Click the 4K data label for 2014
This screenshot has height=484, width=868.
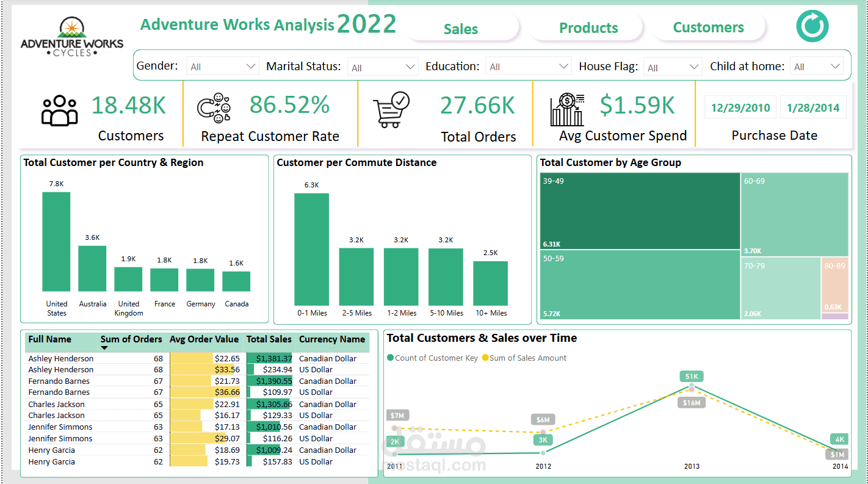(x=840, y=439)
